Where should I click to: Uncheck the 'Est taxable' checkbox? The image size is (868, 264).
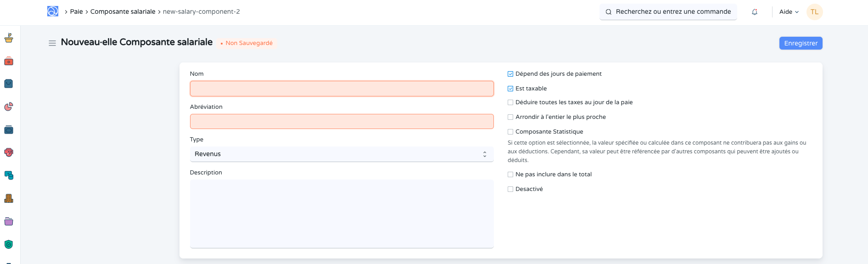tap(510, 89)
